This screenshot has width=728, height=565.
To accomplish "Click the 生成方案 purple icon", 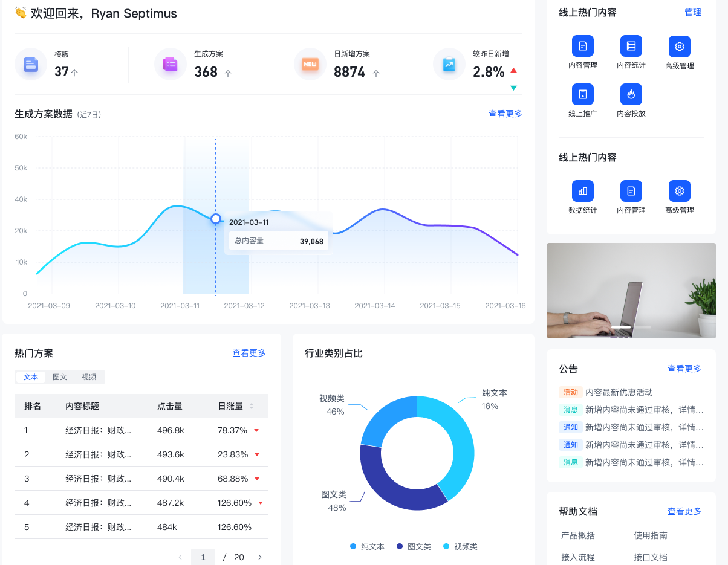I will point(170,64).
